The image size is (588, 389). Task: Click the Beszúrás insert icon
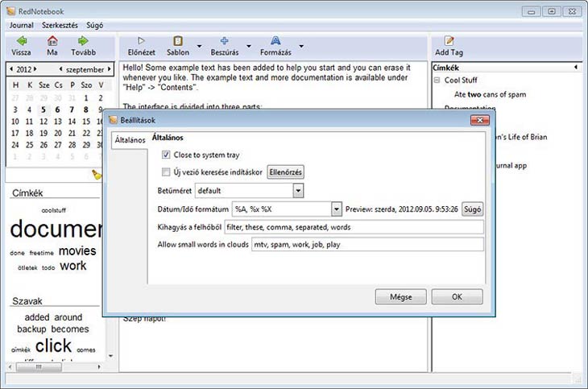[224, 41]
